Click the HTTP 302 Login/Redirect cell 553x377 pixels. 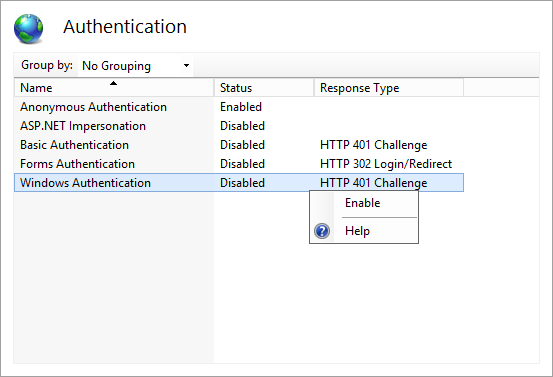pos(386,164)
